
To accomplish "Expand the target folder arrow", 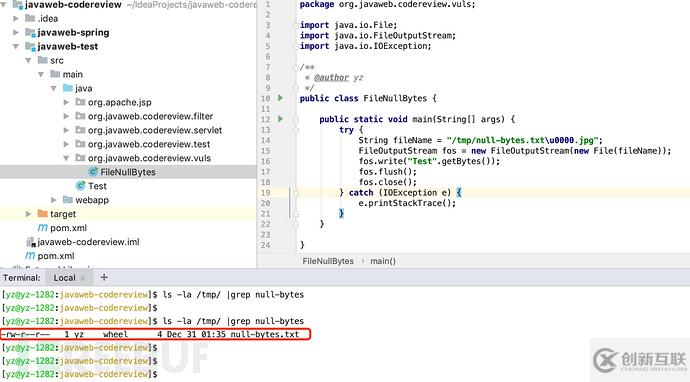I will coord(29,214).
